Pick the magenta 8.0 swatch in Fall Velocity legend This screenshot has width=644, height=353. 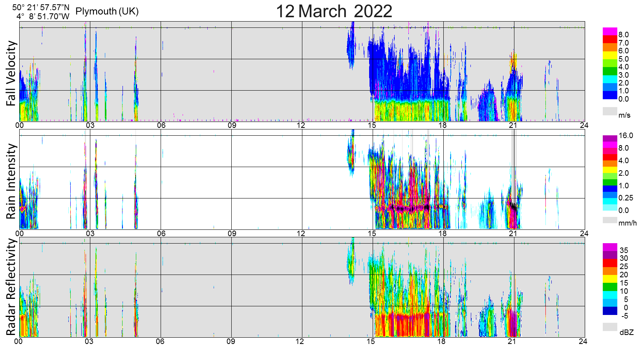click(x=610, y=31)
